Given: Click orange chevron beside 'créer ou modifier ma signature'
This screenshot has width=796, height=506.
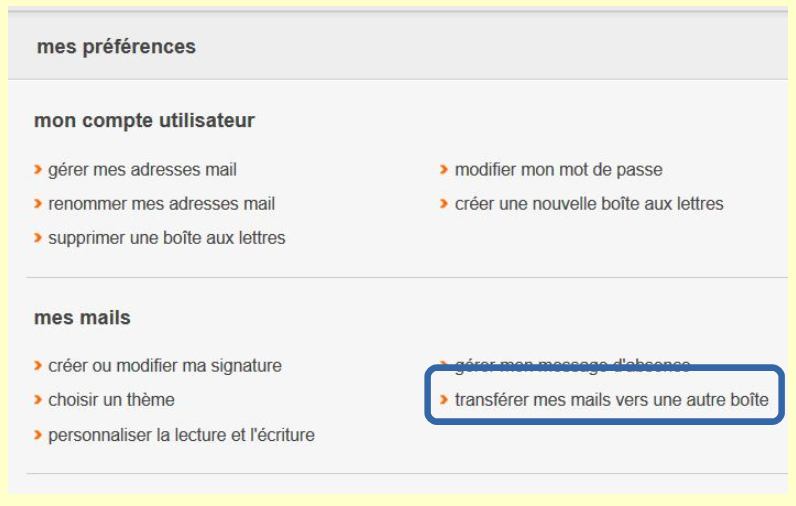Looking at the screenshot, I should [x=38, y=365].
